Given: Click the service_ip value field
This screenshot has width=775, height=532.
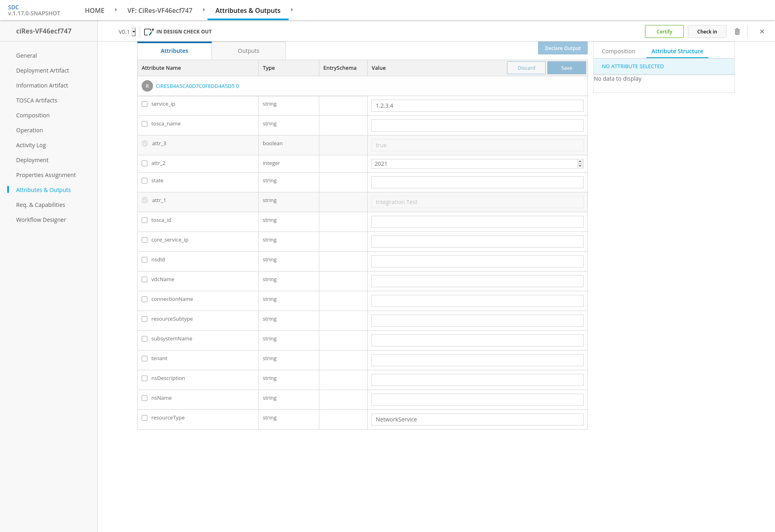Looking at the screenshot, I should click(478, 106).
